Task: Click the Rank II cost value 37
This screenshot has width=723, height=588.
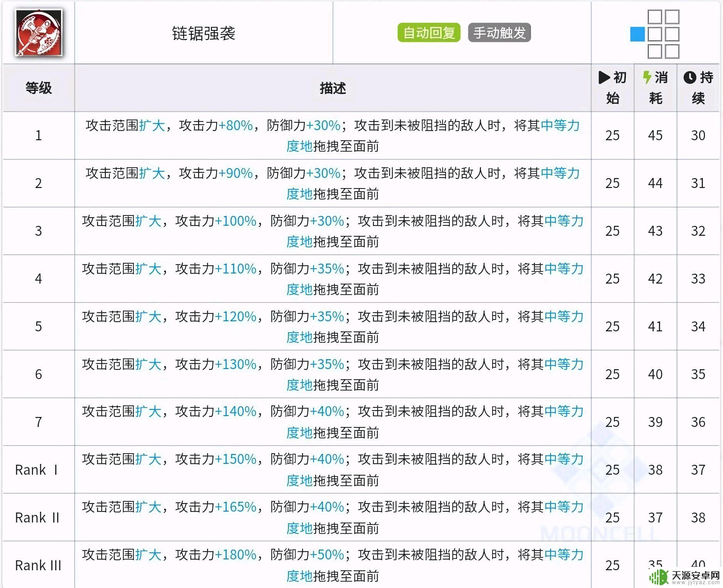Action: (655, 518)
